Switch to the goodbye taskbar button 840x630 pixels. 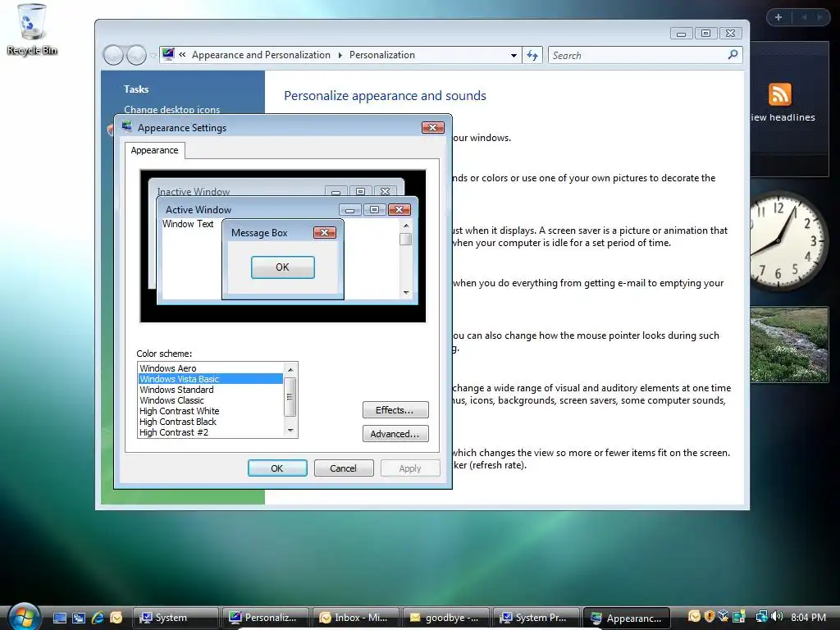pyautogui.click(x=445, y=618)
